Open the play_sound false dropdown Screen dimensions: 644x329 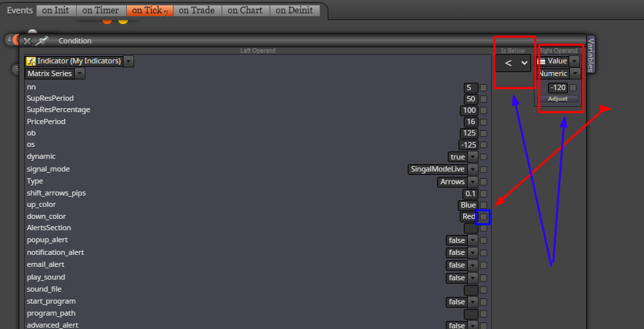coord(472,278)
